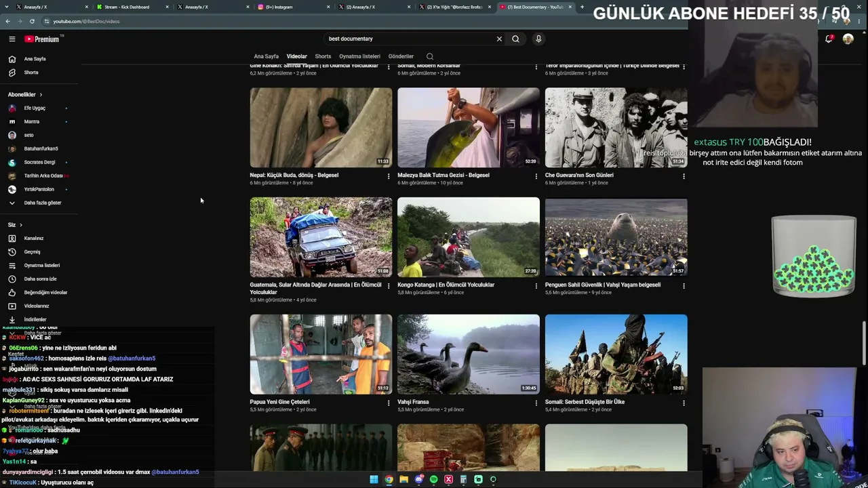Expand the Siz section arrow
The height and width of the screenshot is (488, 868).
(20, 224)
